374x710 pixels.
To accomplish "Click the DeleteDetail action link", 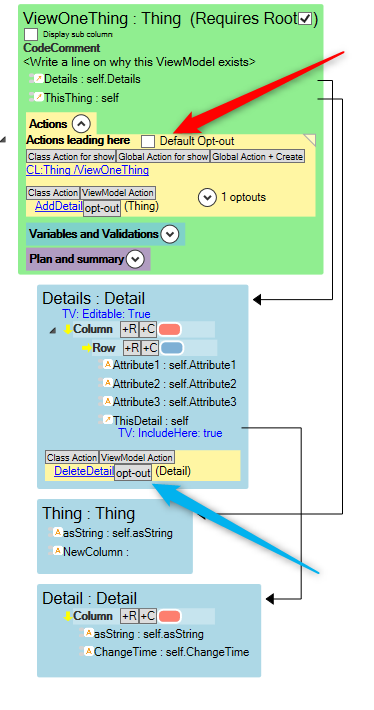I will click(84, 471).
